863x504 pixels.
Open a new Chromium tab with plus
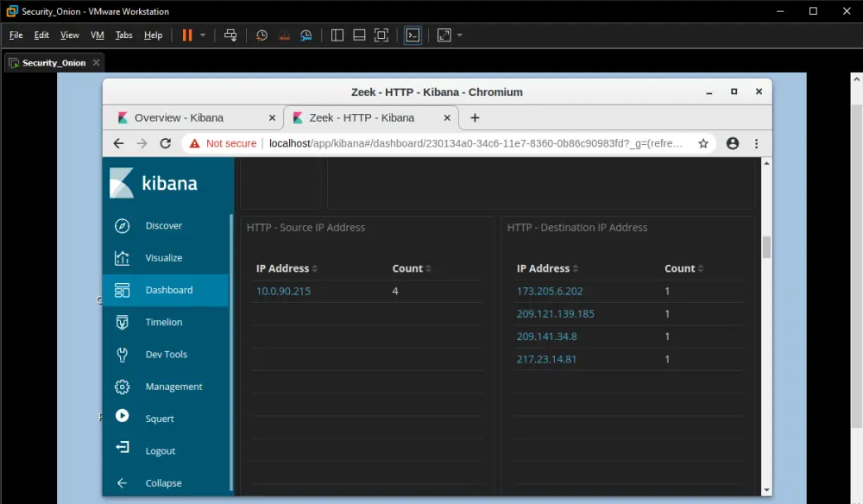point(475,117)
